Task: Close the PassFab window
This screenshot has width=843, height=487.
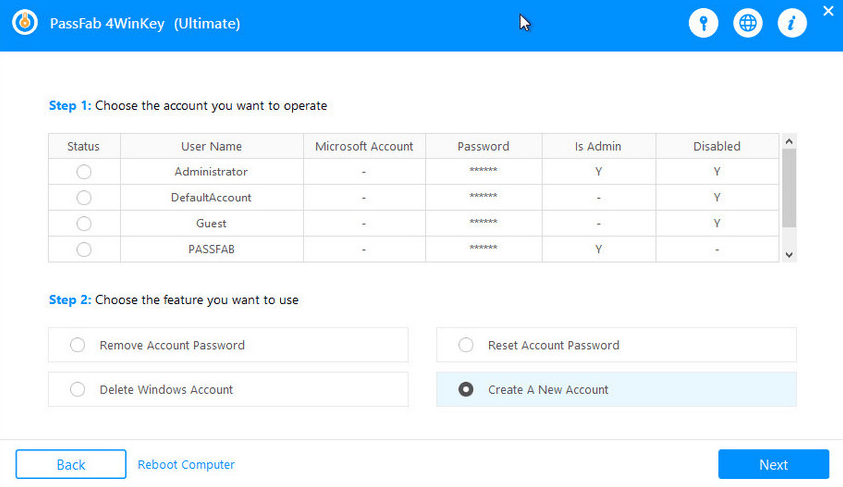Action: tap(827, 11)
